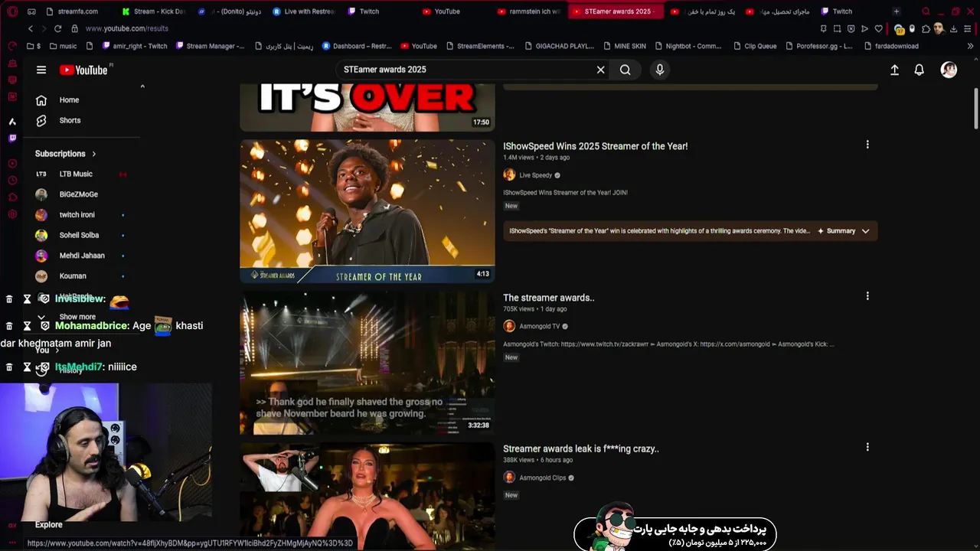This screenshot has height=551, width=980.
Task: Open more options for the leak video
Action: pos(867,447)
